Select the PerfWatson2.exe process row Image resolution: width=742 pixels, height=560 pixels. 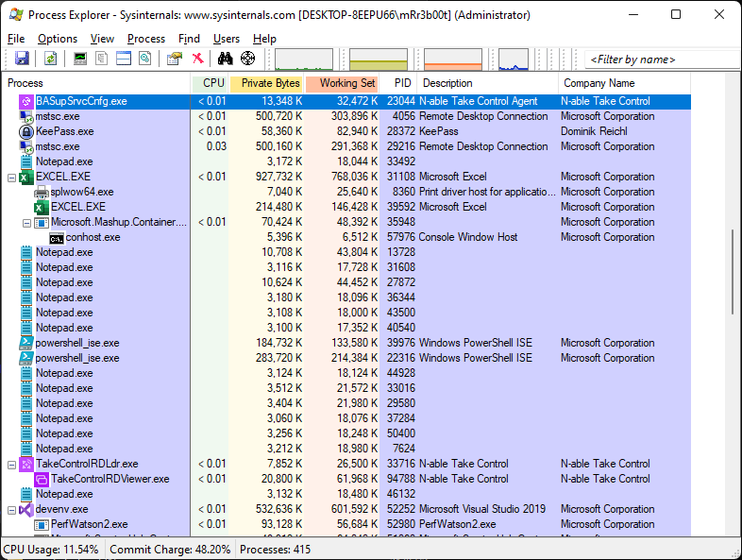tap(346, 524)
